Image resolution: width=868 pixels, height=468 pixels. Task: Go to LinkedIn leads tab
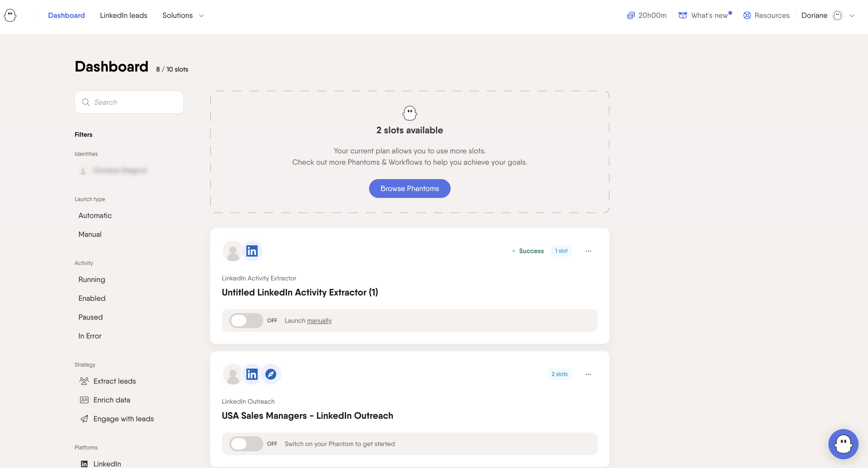point(123,15)
